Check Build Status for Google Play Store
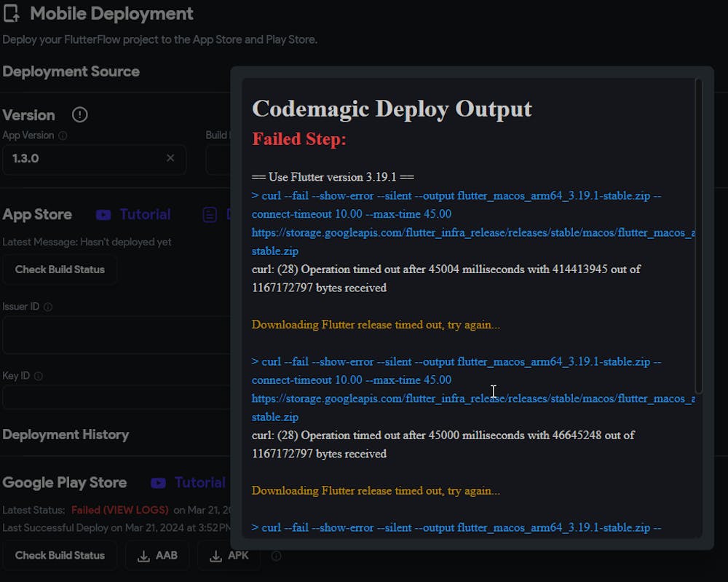 pyautogui.click(x=60, y=556)
